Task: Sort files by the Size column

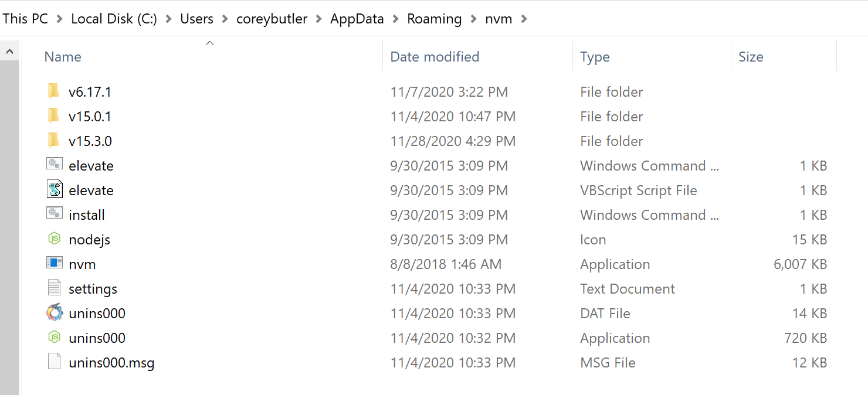Action: (x=751, y=56)
